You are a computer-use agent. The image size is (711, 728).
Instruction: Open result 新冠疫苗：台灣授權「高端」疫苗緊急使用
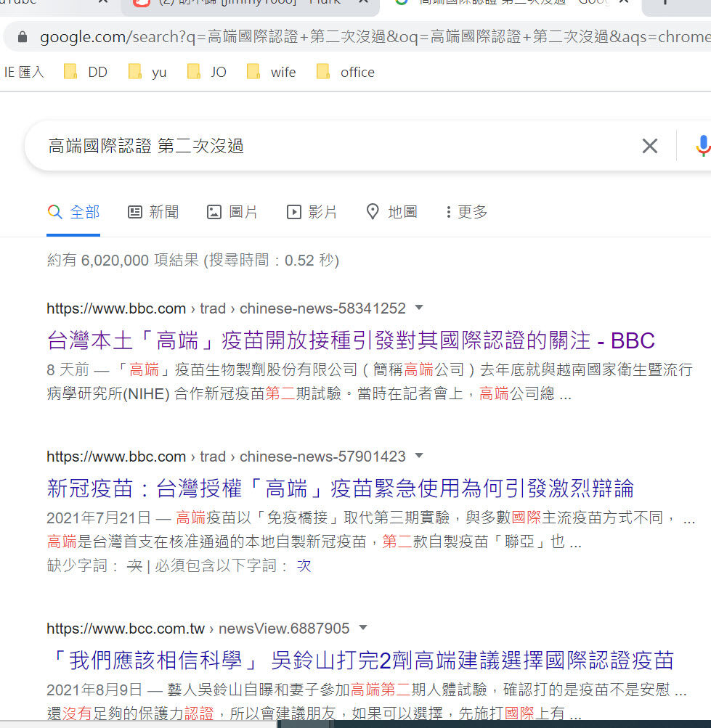click(341, 488)
